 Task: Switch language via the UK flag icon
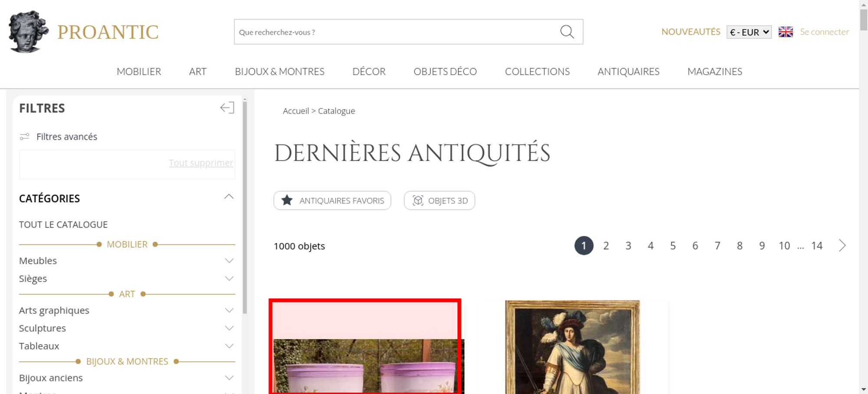click(x=786, y=32)
